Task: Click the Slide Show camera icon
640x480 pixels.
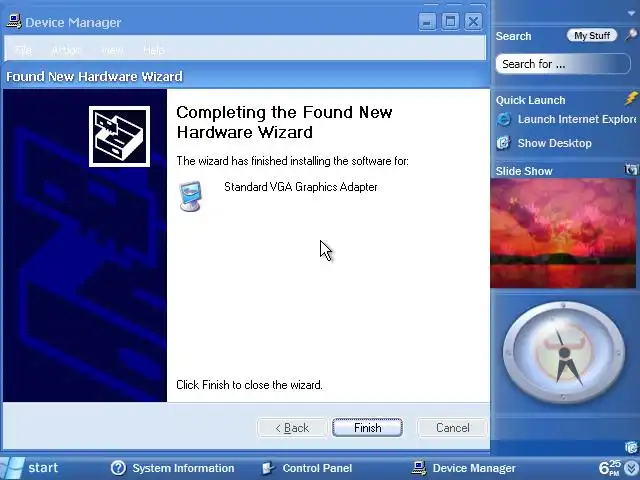Action: (x=631, y=169)
